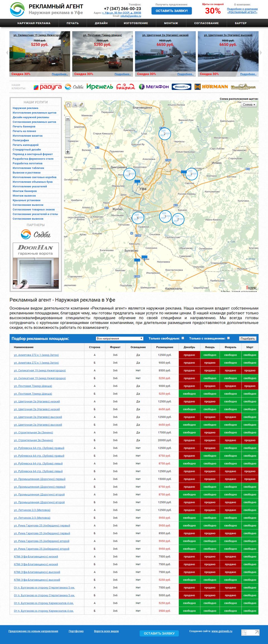Show previous billboards with carousel left arrow
The height and width of the screenshot is (644, 268).
pyautogui.click(x=7, y=53)
